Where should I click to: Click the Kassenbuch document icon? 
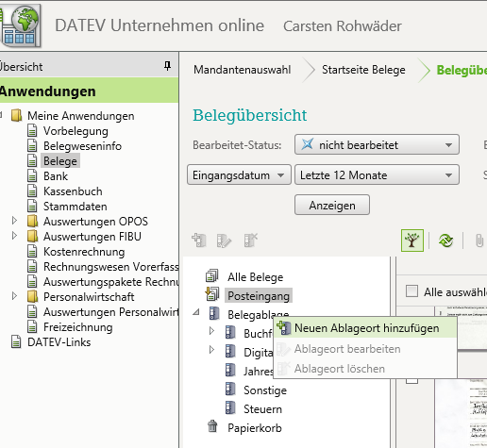point(32,191)
